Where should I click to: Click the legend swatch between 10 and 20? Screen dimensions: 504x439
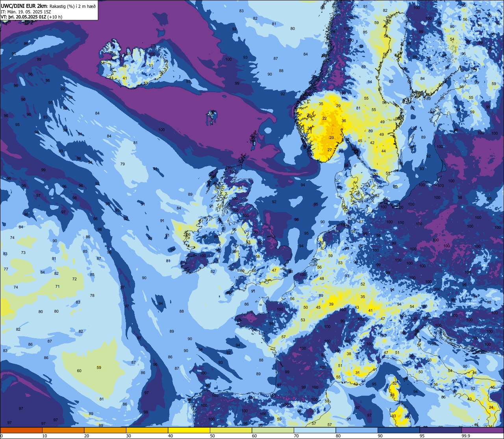pos(63,430)
